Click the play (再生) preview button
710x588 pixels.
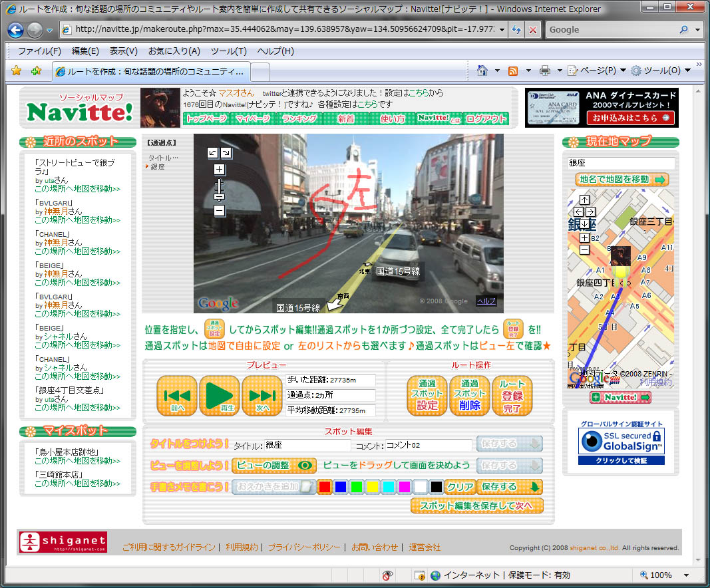(x=220, y=396)
